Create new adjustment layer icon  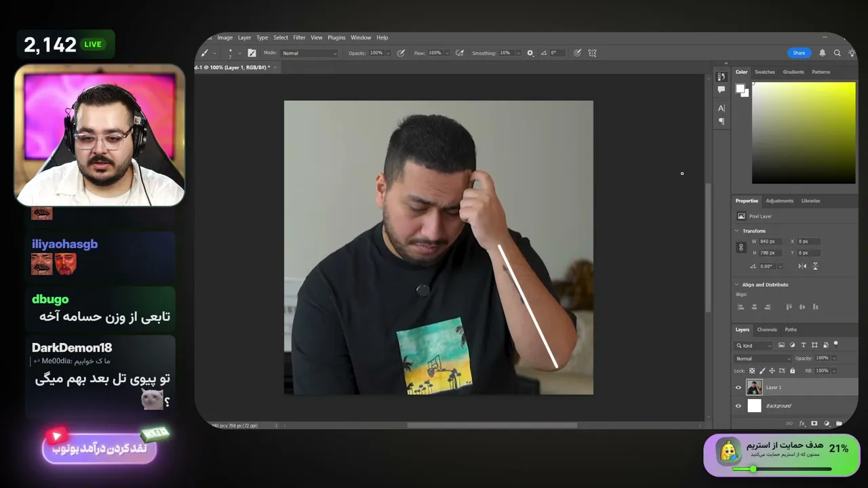(827, 424)
